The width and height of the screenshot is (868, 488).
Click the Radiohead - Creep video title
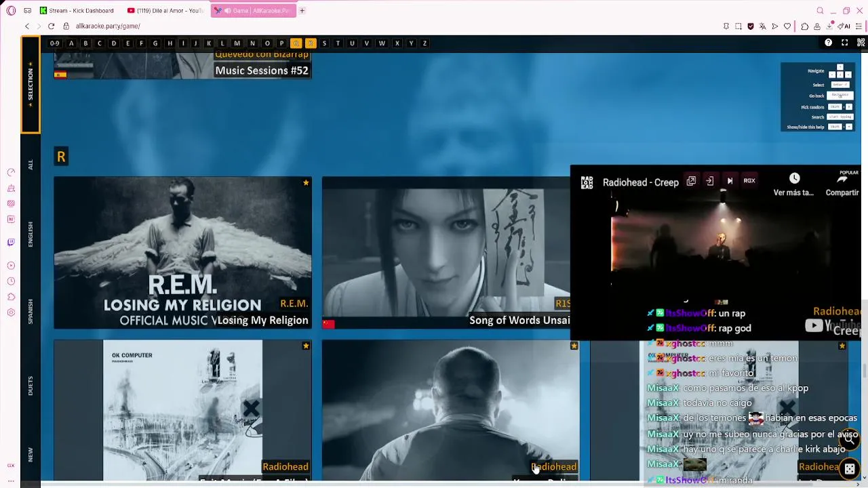click(641, 182)
